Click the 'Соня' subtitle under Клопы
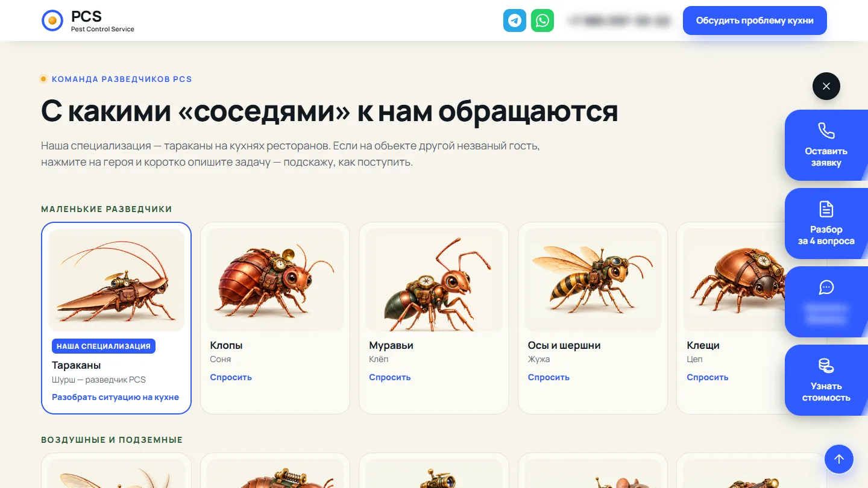This screenshot has height=488, width=868. (x=221, y=359)
